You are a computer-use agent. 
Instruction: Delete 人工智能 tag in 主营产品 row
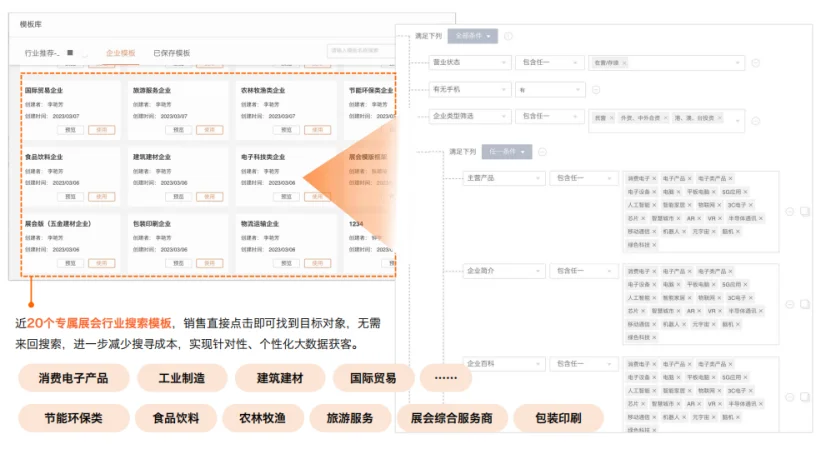(655, 205)
